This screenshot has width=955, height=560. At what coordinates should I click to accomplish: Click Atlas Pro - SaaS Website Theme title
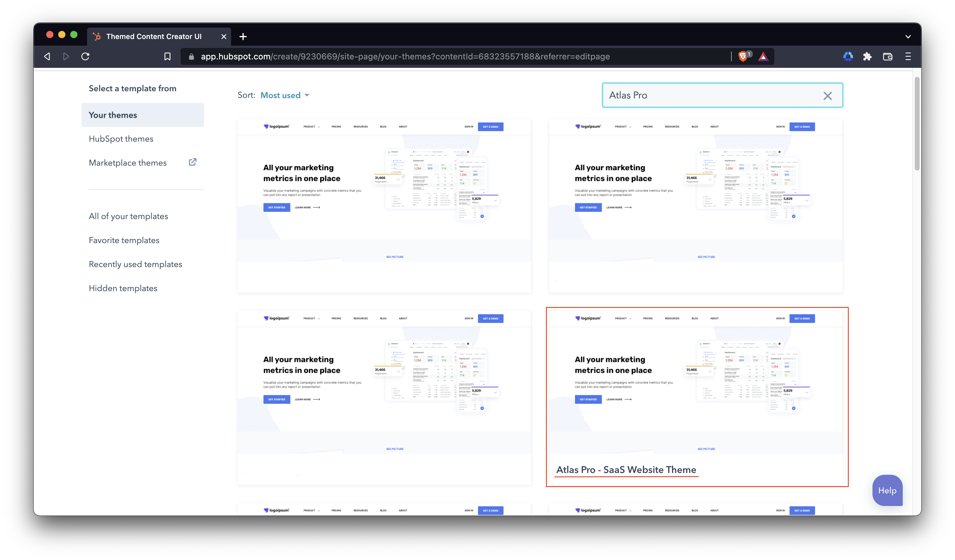click(626, 469)
